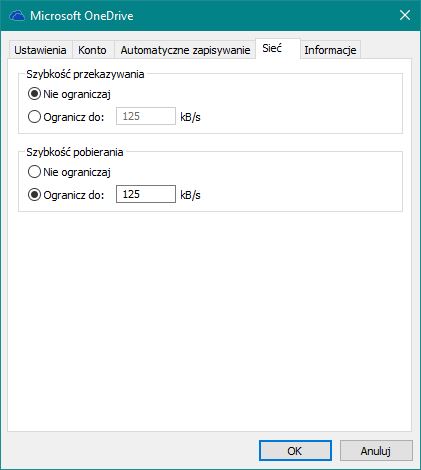Screen dimensions: 421x470
Task: Choose Ogranicz do for upload speed
Action: coord(66,117)
